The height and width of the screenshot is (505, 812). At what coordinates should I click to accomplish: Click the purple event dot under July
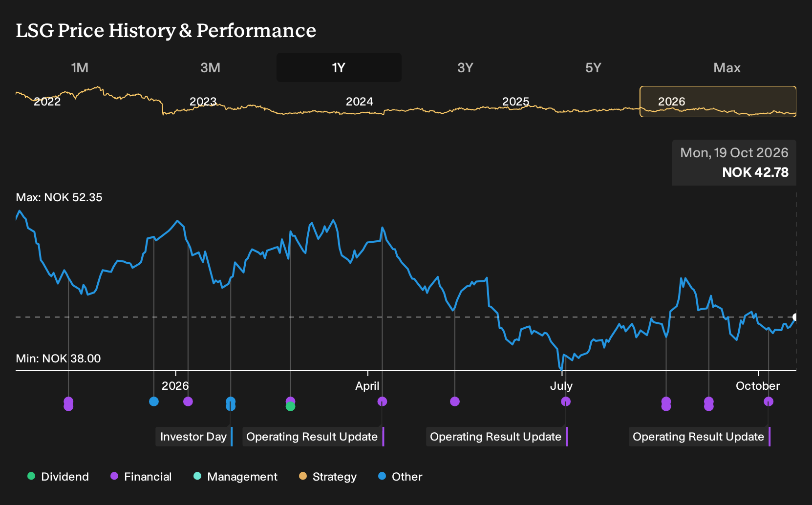coord(566,401)
